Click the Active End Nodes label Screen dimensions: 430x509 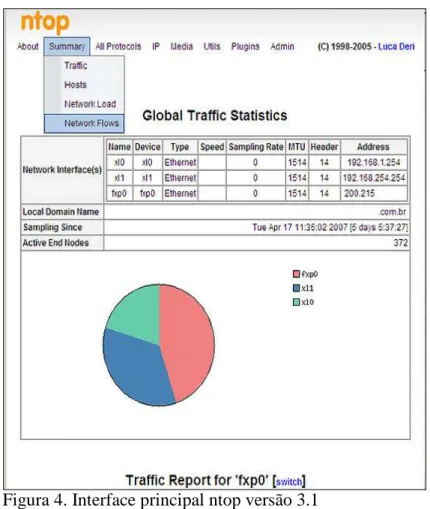pyautogui.click(x=56, y=243)
